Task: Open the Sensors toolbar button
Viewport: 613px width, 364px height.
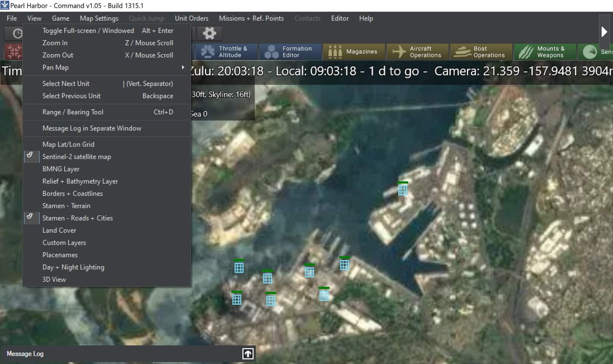Action: (596, 52)
